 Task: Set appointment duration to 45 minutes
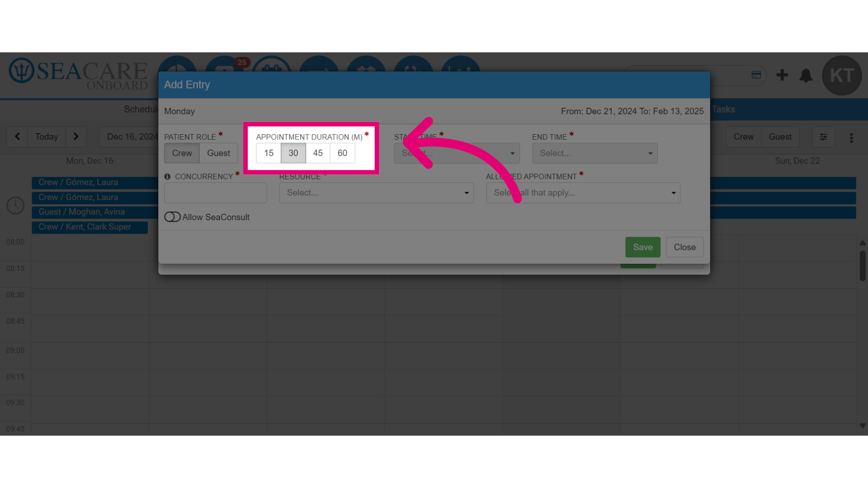(318, 153)
